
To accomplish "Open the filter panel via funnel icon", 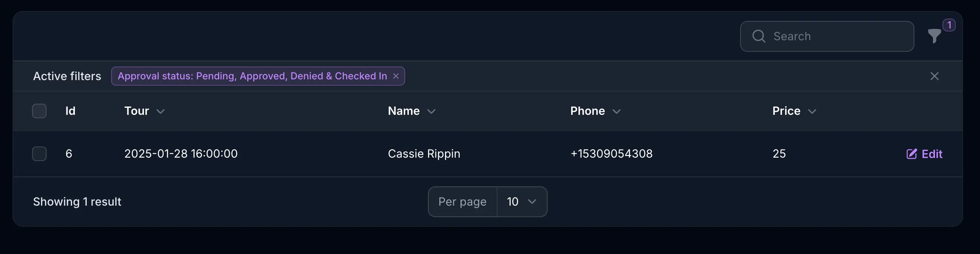I will click(934, 36).
